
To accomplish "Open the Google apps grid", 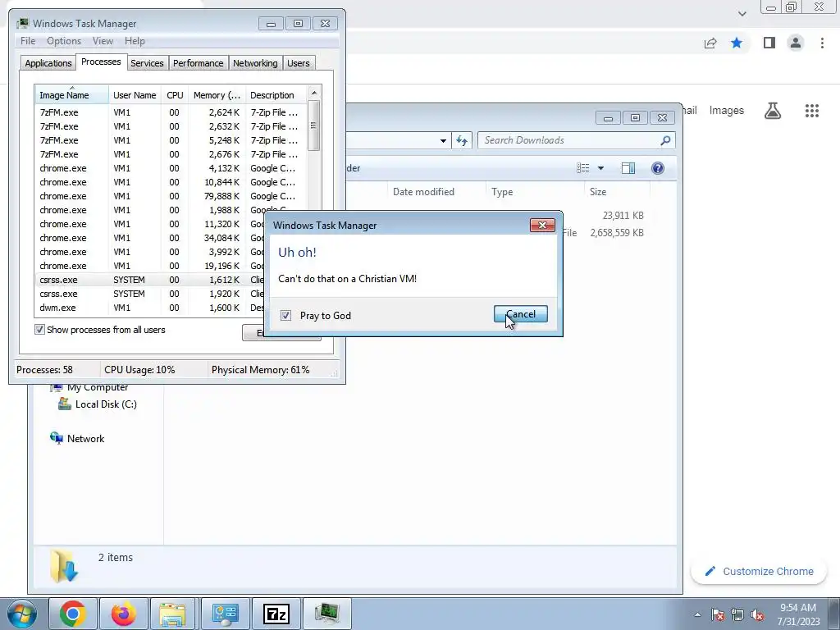I will pos(811,111).
